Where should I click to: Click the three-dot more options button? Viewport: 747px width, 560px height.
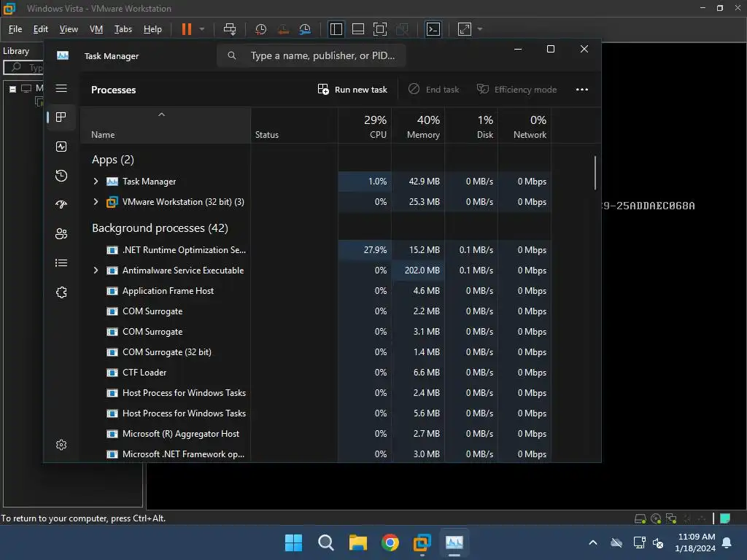(x=581, y=90)
